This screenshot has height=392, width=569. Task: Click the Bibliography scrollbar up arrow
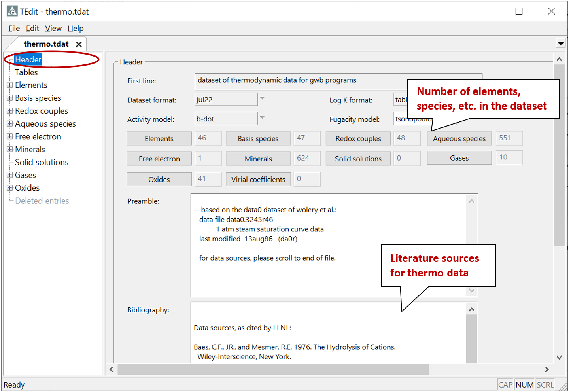[x=472, y=309]
